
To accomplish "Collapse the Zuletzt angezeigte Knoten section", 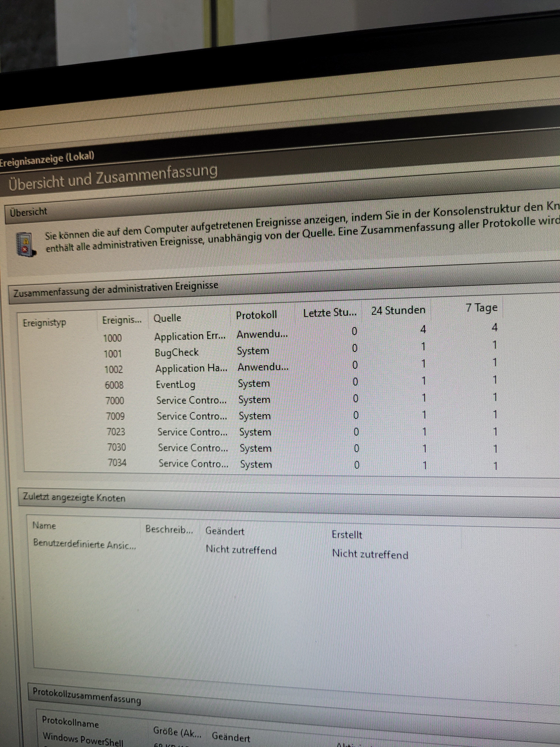I will [x=74, y=497].
